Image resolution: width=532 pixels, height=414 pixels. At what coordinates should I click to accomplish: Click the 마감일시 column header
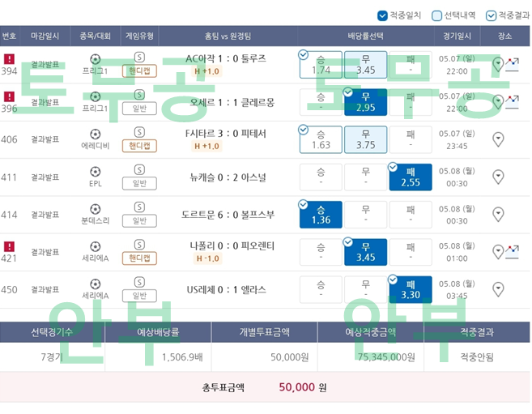click(45, 36)
